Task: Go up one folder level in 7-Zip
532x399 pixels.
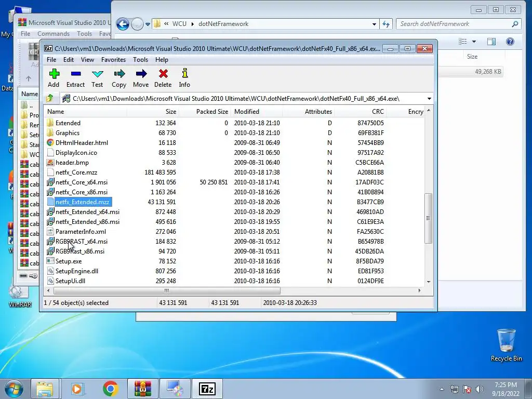Action: coord(50,98)
